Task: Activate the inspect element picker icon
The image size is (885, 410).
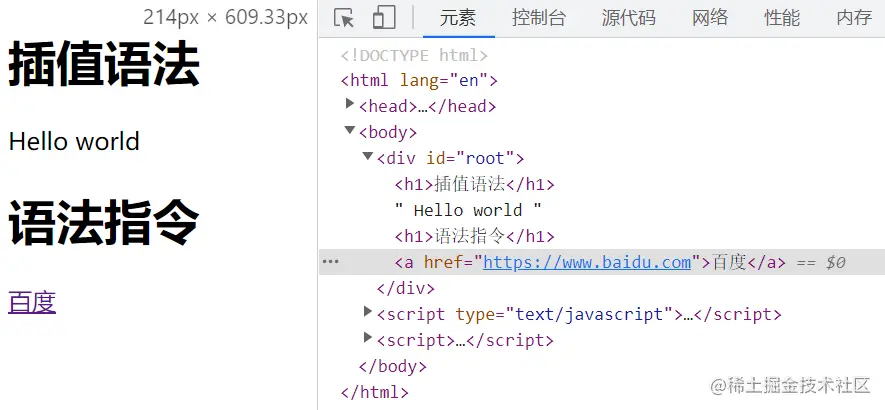Action: click(344, 18)
